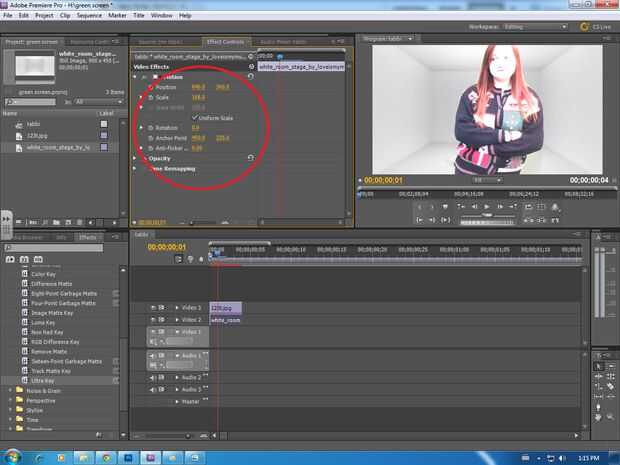Click the Snap toggle in timeline
The width and height of the screenshot is (620, 465).
pos(179,259)
